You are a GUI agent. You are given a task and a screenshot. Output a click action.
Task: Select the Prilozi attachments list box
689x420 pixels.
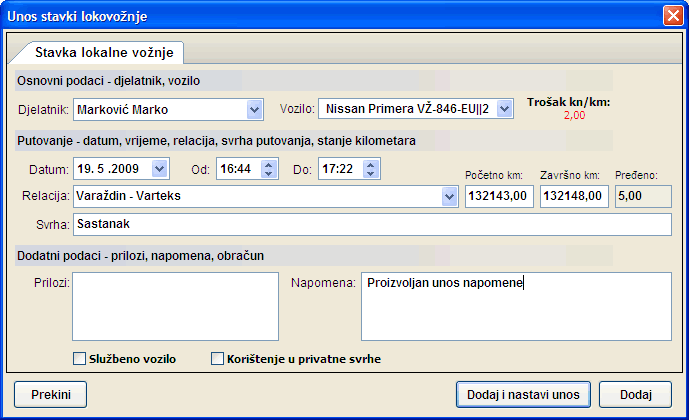tap(175, 306)
